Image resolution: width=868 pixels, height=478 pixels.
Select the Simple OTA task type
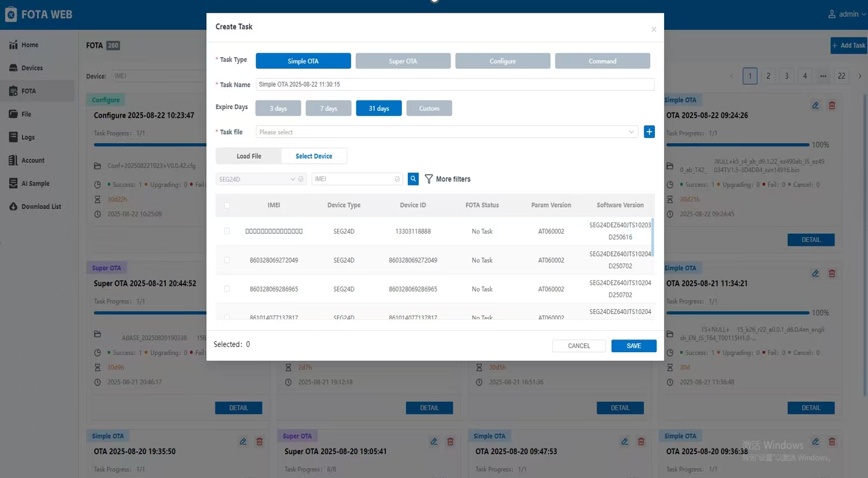pos(303,61)
